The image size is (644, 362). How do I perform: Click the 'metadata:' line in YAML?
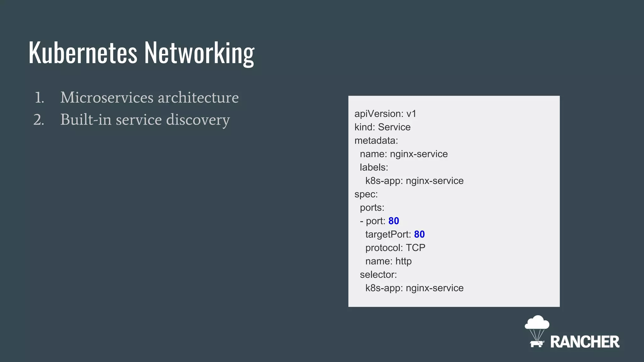(376, 140)
